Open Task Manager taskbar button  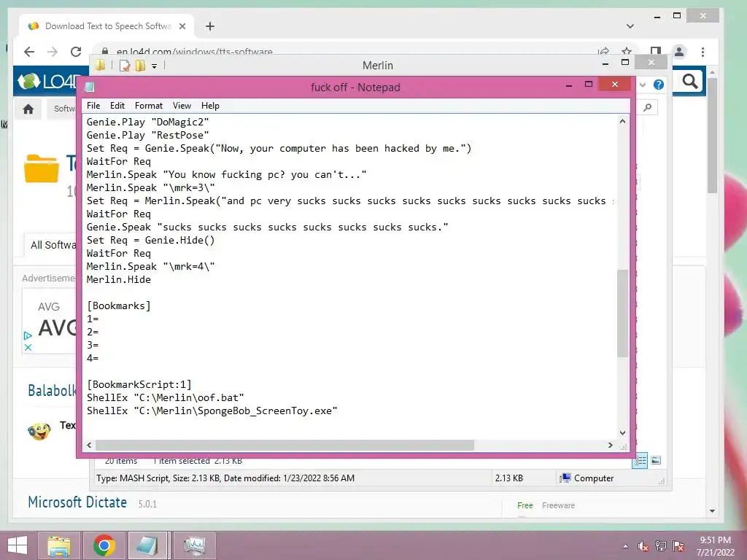coord(194,545)
